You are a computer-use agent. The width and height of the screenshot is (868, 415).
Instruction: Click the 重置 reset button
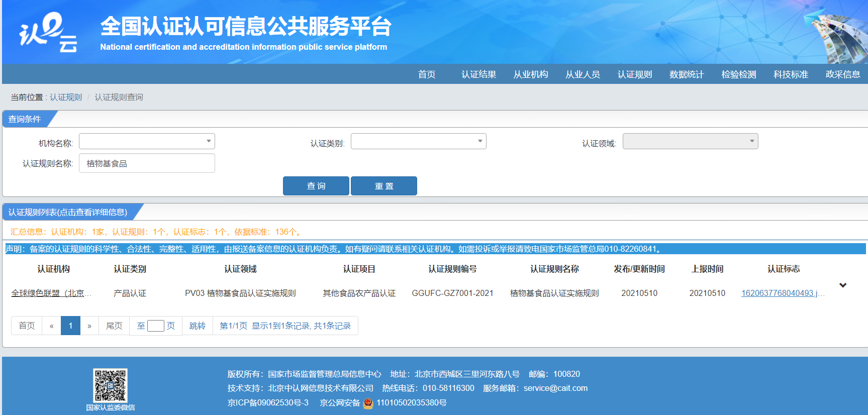coord(384,186)
